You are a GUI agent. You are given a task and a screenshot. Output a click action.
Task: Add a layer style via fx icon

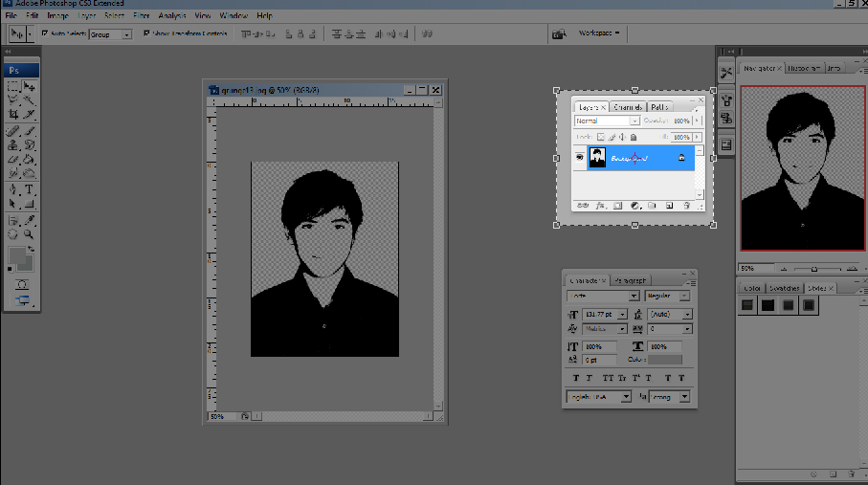coord(600,205)
